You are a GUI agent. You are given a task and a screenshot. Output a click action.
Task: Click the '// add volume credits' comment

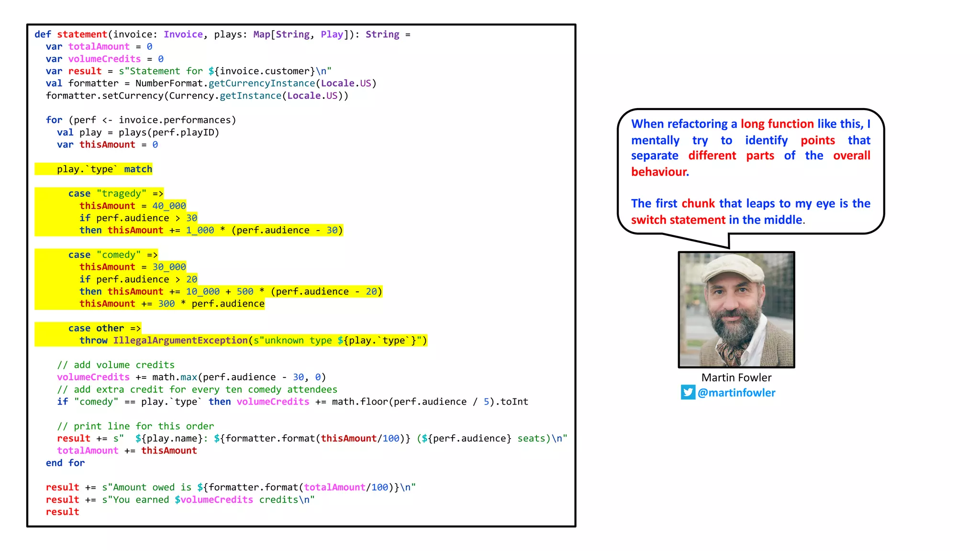pos(115,365)
